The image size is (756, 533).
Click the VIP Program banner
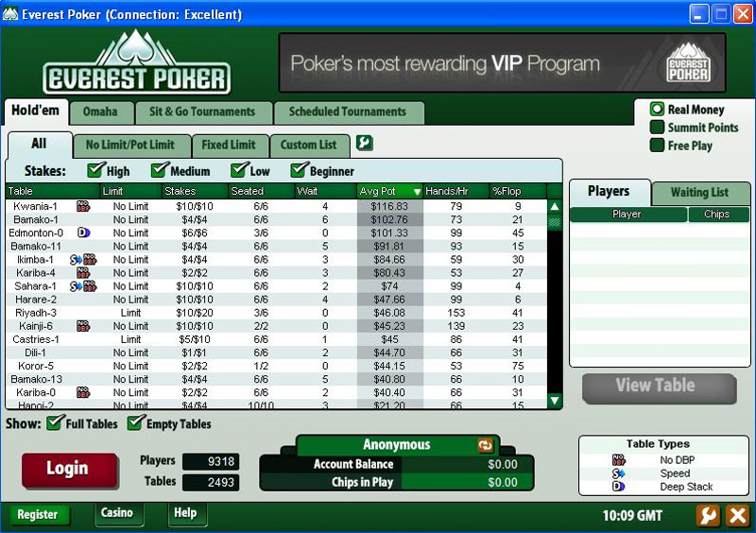(502, 62)
